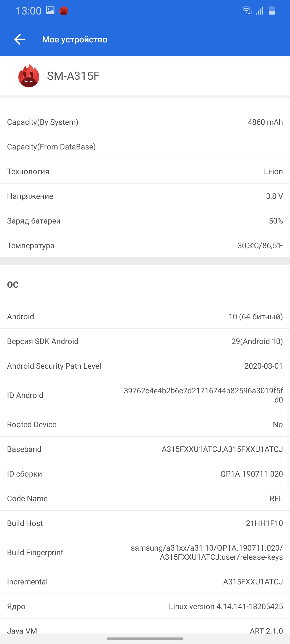Viewport: 290px width, 644px height.
Task: Tap the Build Fingerprint value
Action: point(207,552)
